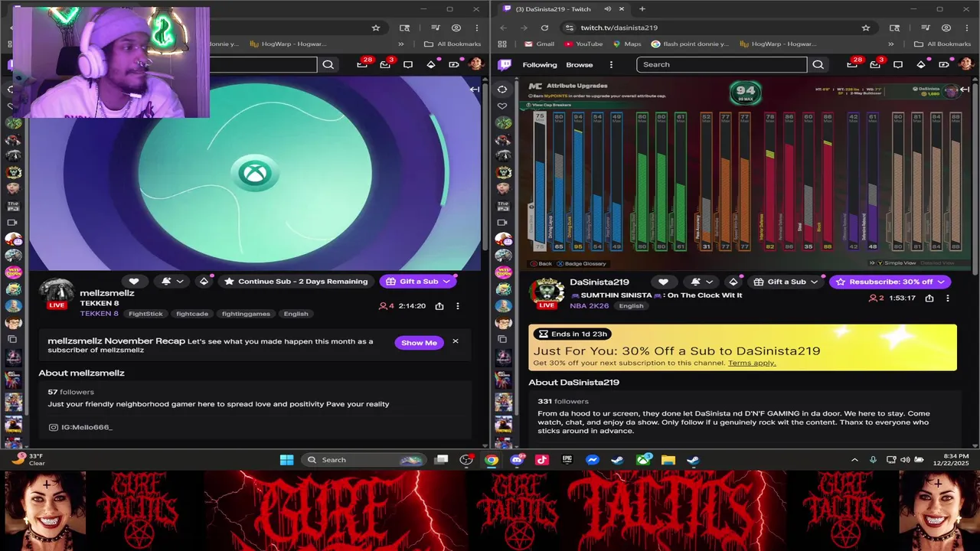Open the Terms apply link

pos(752,363)
